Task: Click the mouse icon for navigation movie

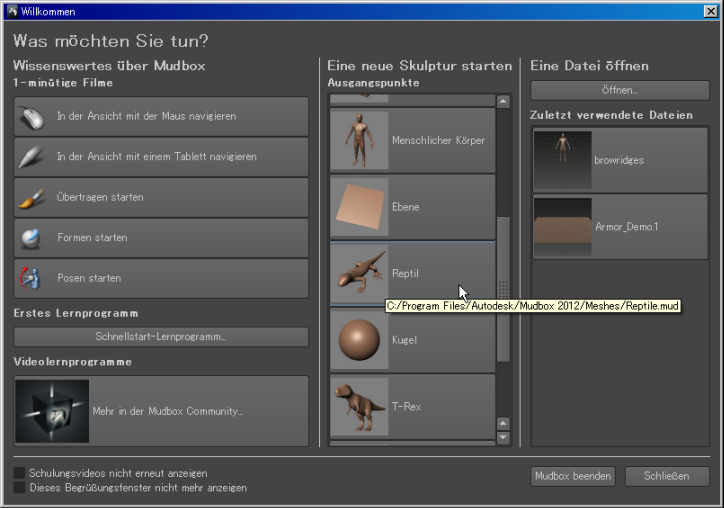Action: tap(32, 117)
